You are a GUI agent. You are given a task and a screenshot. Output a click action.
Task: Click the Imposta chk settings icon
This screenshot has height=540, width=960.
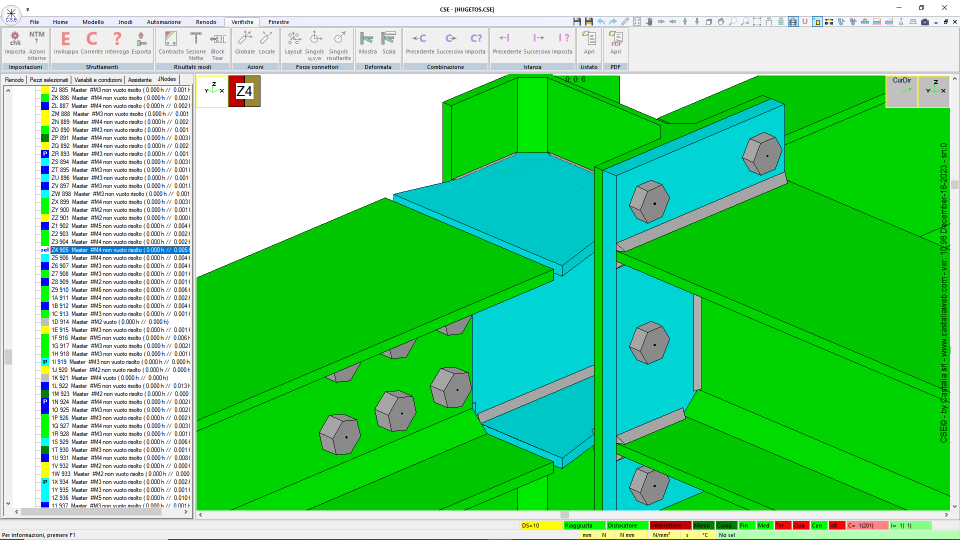15,43
